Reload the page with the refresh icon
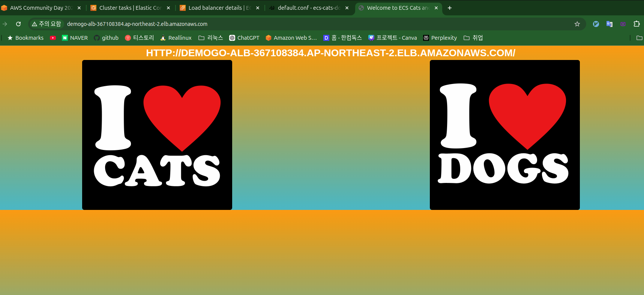The height and width of the screenshot is (295, 644). point(18,24)
